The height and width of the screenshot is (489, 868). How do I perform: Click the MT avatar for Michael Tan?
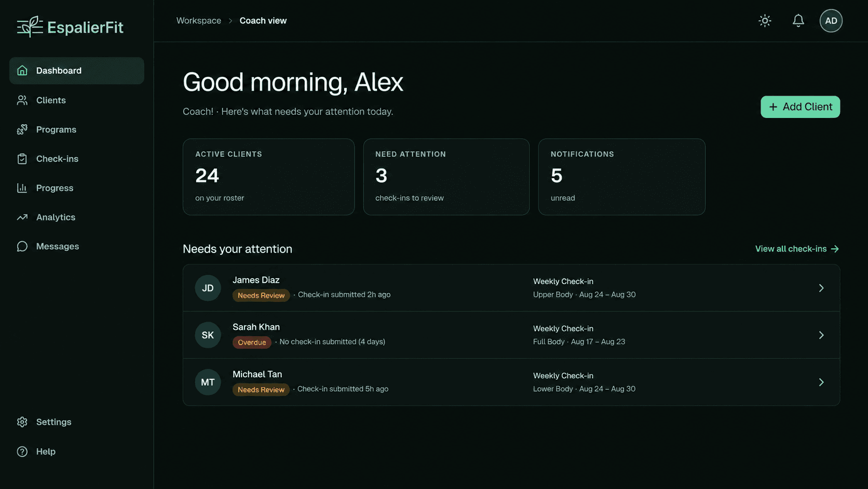pyautogui.click(x=208, y=382)
